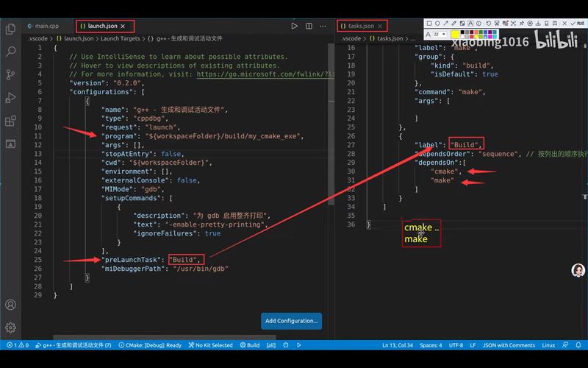Expand the breadcrumb ellipsis after tasks.json
588x368 pixels.
click(x=413, y=38)
